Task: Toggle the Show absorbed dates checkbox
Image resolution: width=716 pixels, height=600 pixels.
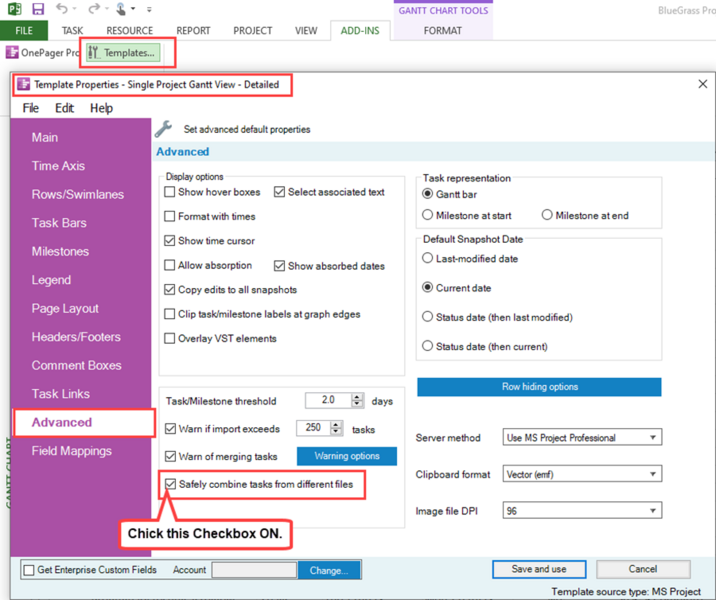Action: click(279, 266)
